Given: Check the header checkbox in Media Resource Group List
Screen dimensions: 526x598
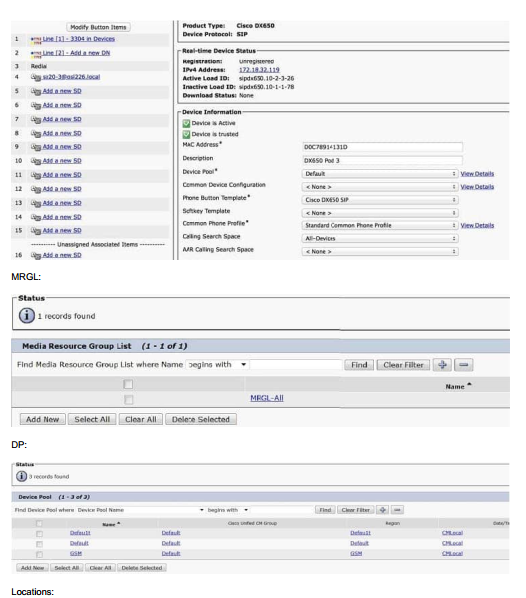Looking at the screenshot, I should [x=128, y=384].
